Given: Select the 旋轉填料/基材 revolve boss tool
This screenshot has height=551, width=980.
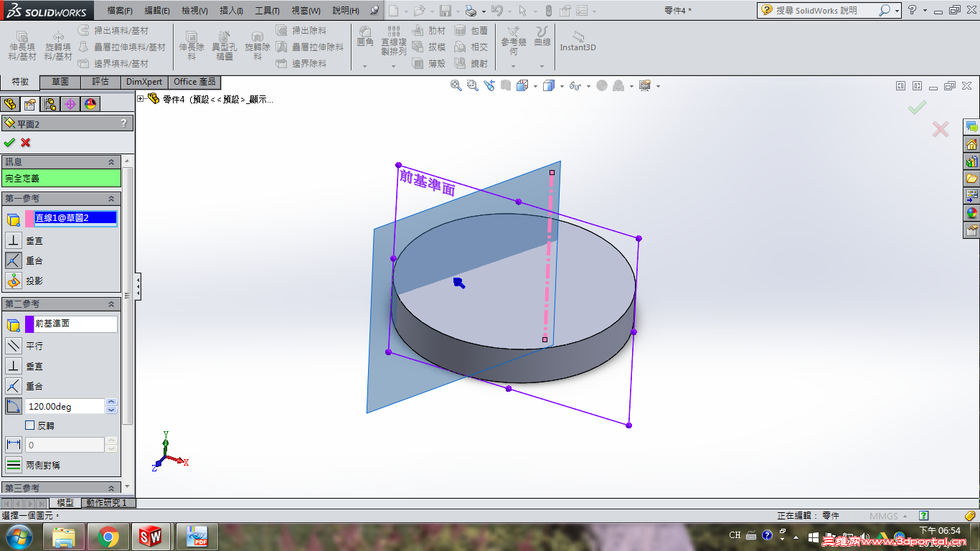Looking at the screenshot, I should 58,46.
